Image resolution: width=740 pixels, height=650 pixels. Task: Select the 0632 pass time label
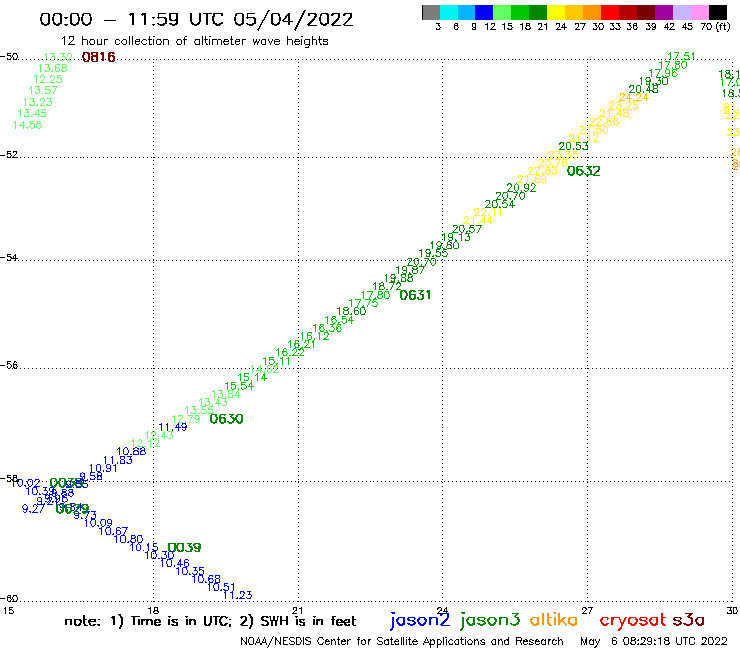tap(583, 171)
